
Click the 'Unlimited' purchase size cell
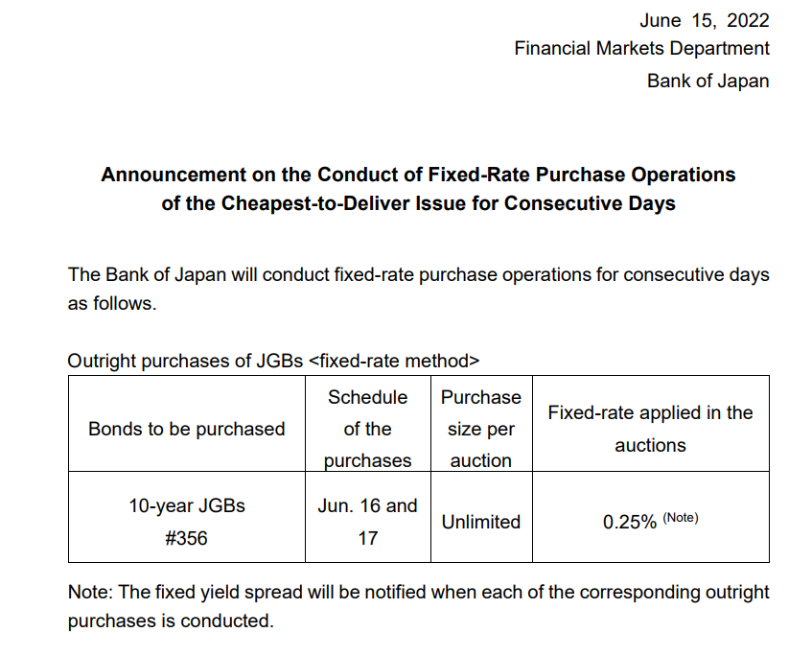point(481,522)
